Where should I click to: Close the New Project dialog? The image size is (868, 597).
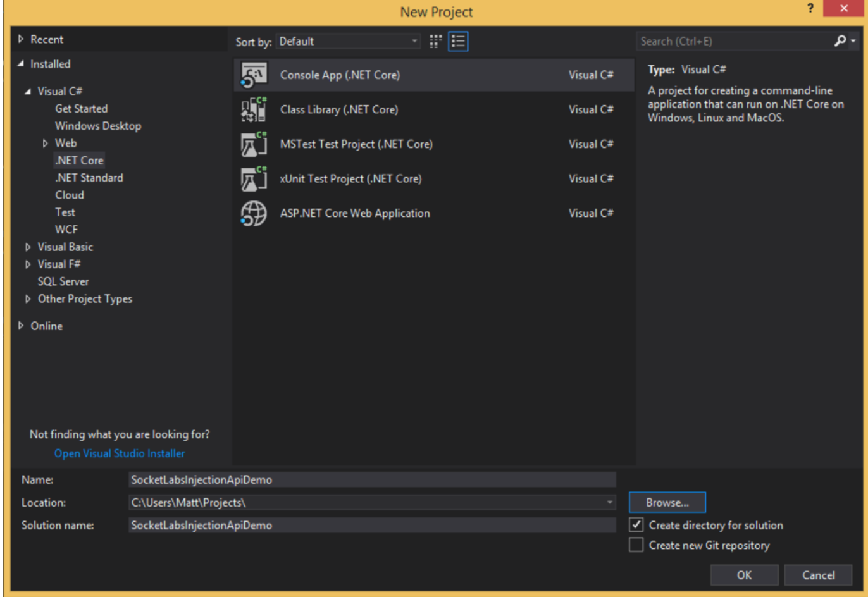[x=845, y=8]
